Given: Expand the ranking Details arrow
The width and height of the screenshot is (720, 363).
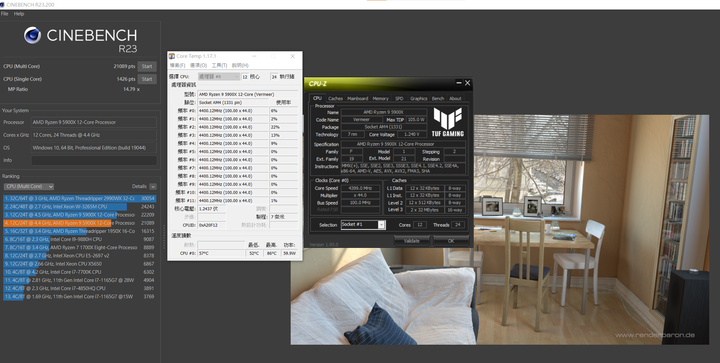Looking at the screenshot, I should click(x=153, y=186).
